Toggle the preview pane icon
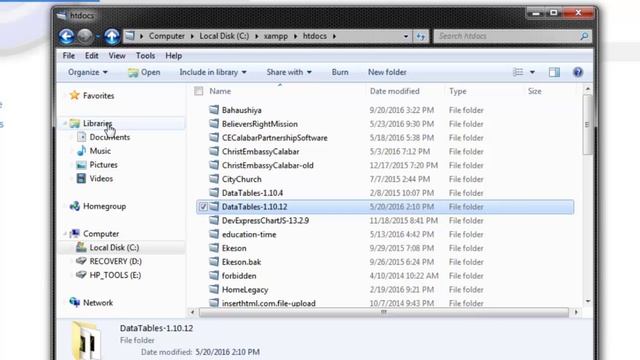Image resolution: width=640 pixels, height=360 pixels. click(554, 72)
